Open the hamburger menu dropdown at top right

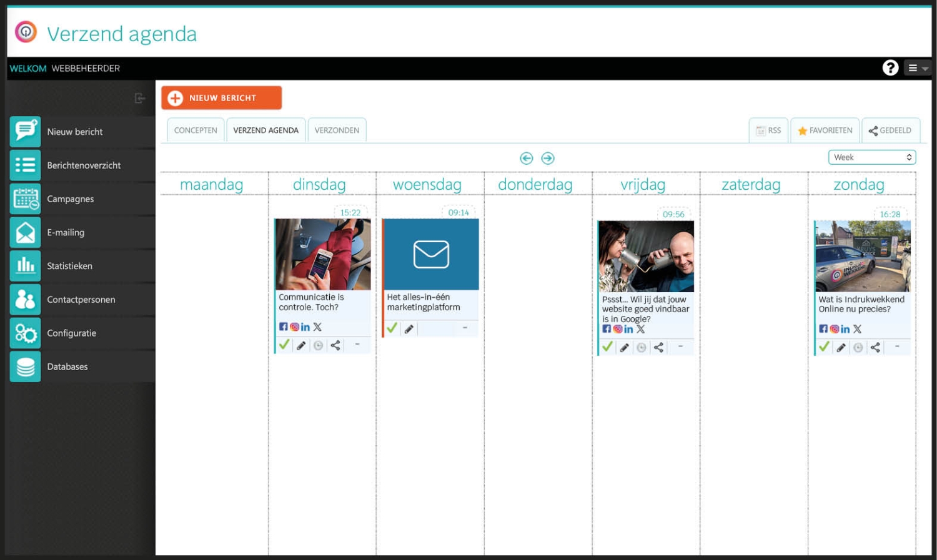coord(917,68)
